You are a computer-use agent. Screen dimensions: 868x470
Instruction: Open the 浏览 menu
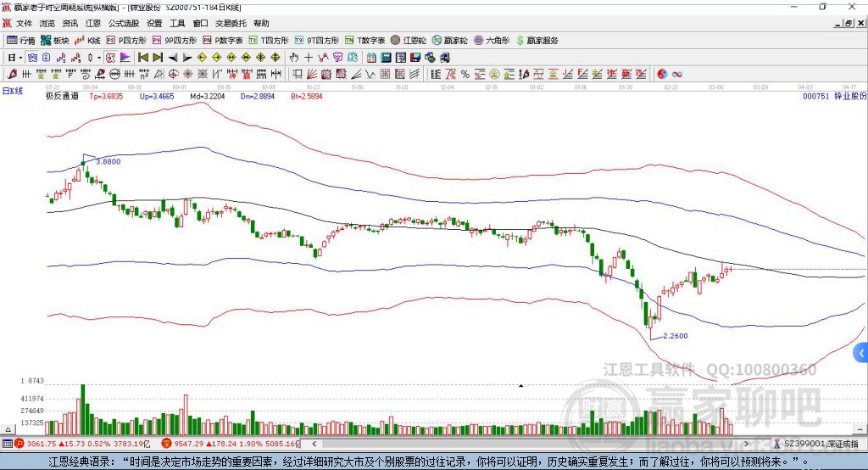click(47, 23)
